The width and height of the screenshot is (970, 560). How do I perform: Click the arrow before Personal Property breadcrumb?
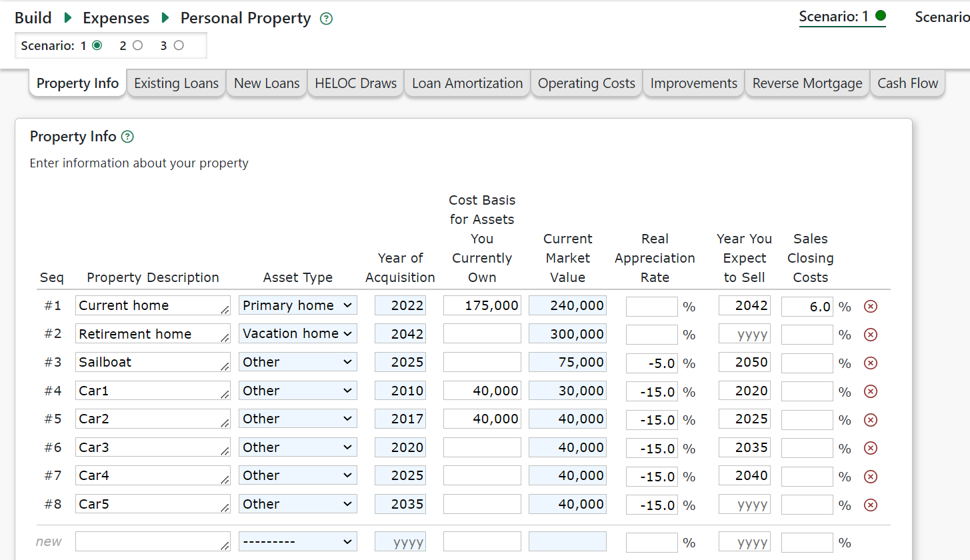click(x=165, y=18)
